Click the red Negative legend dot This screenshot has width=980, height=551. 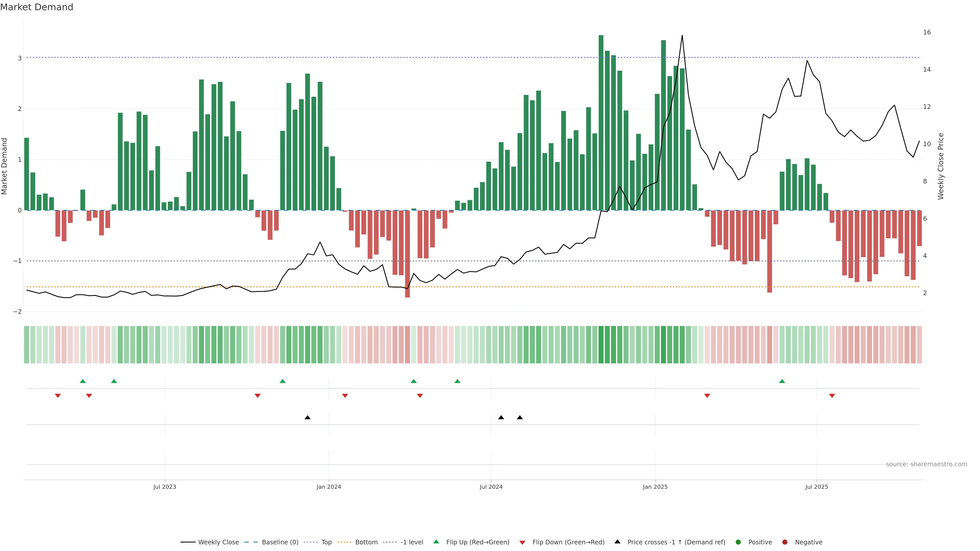click(x=785, y=542)
